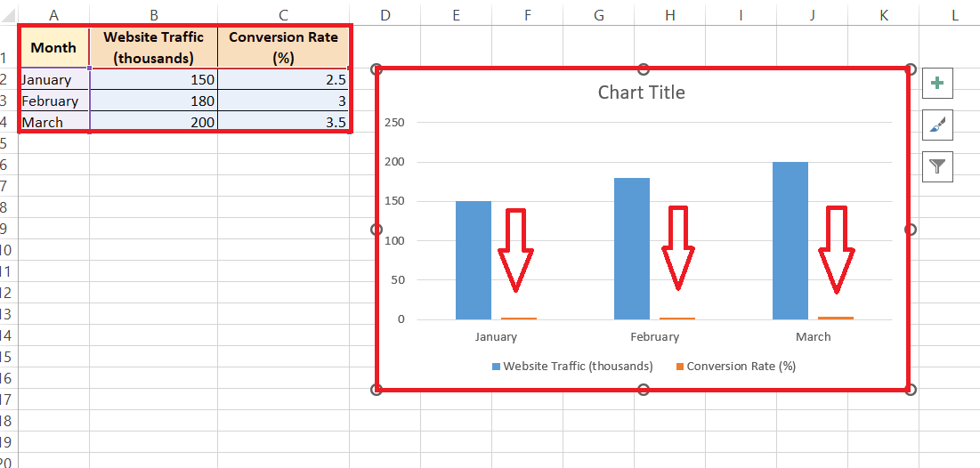Click the chart's bottom-left corner handle
Image resolution: width=980 pixels, height=468 pixels.
click(377, 390)
